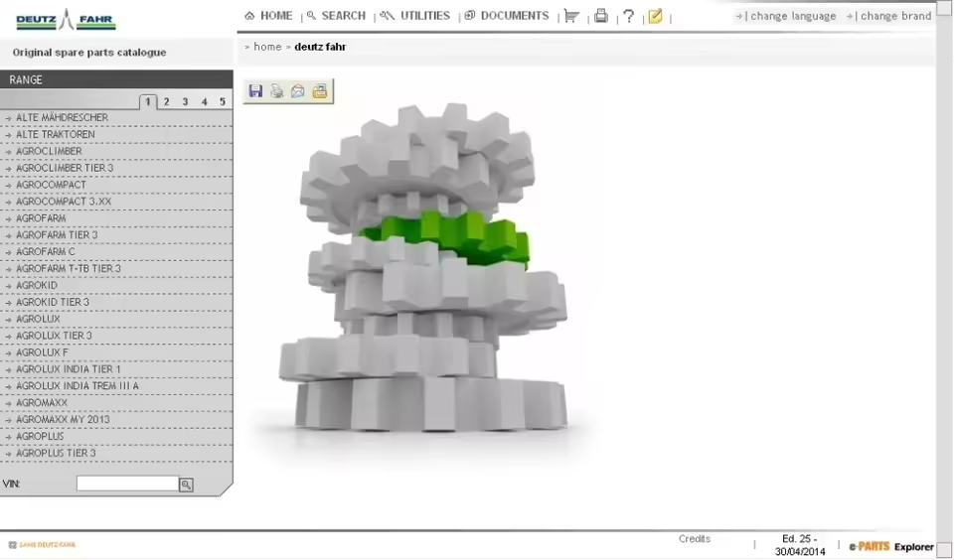Click the fourth toolbar icon beside envelope
Image resolution: width=954 pixels, height=560 pixels.
click(319, 91)
